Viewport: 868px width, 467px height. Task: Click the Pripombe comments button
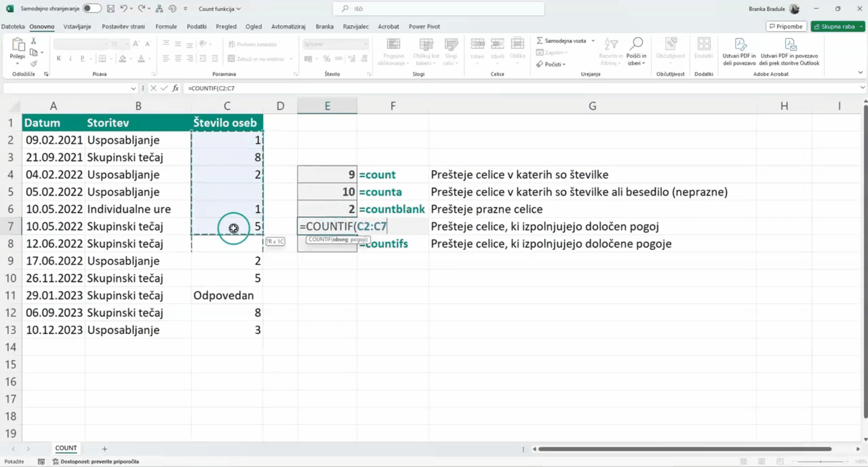[x=786, y=26]
